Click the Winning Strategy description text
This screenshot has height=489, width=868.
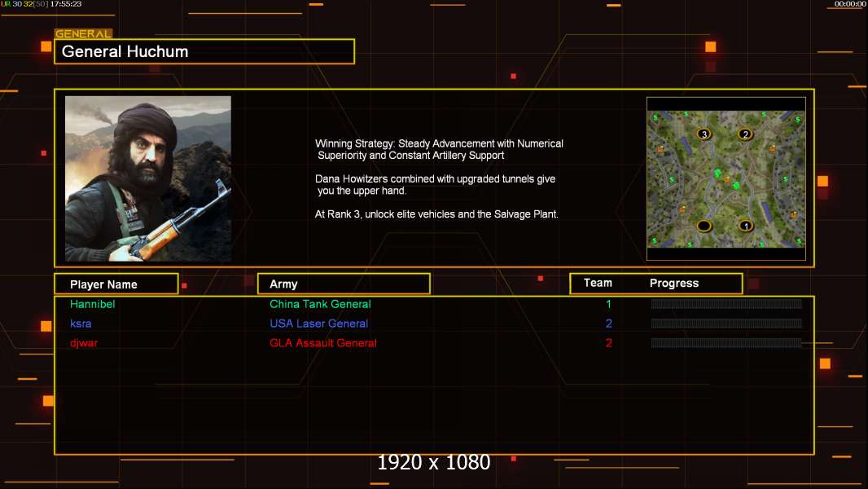coord(439,149)
